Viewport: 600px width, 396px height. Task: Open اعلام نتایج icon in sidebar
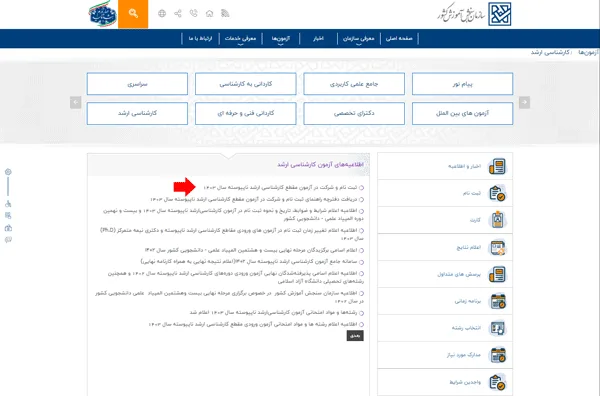pyautogui.click(x=497, y=248)
